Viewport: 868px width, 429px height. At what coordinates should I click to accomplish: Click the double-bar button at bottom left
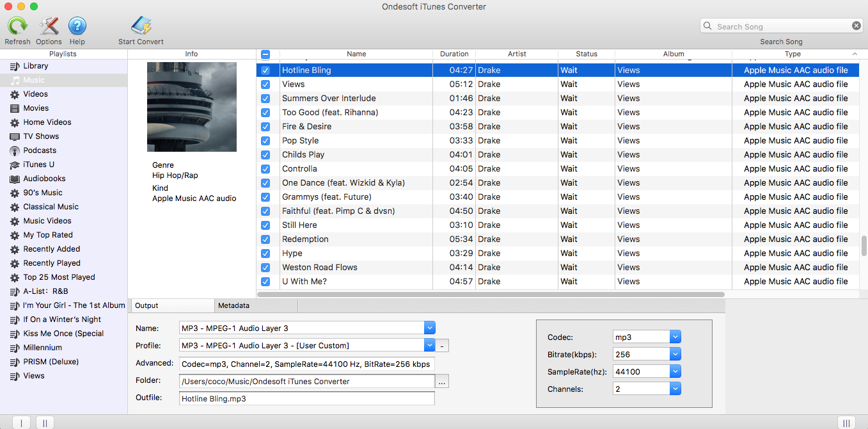(x=45, y=423)
